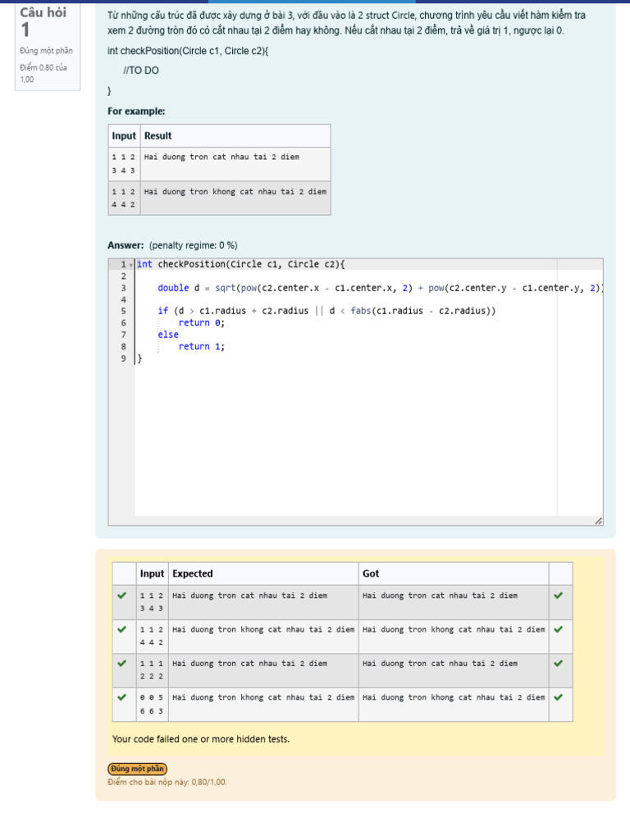Image resolution: width=630 pixels, height=840 pixels.
Task: Select line number 5 in editor gutter
Action: (123, 311)
